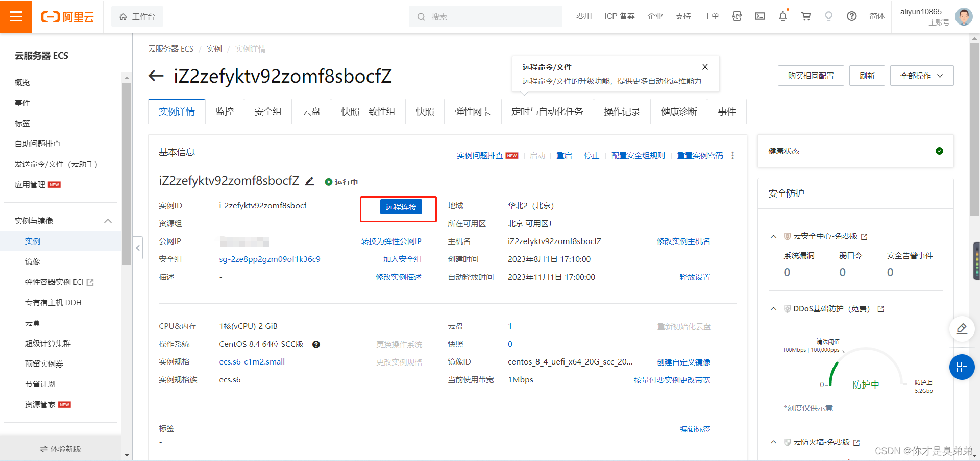Switch to 弹性网卡 tab

473,112
